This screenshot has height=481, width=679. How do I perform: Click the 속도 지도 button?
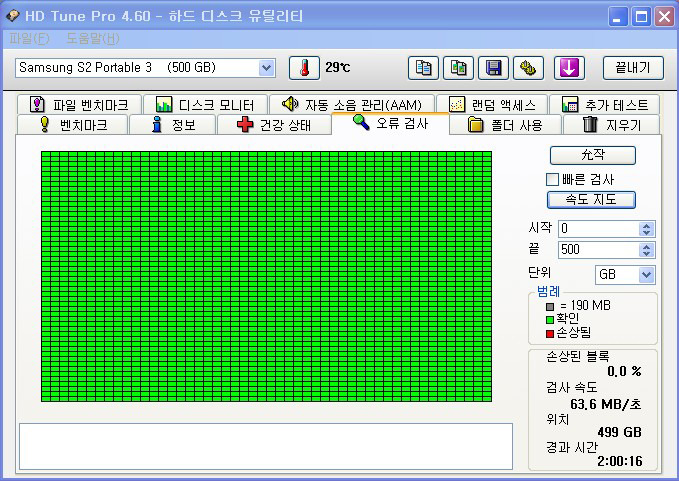[x=591, y=200]
